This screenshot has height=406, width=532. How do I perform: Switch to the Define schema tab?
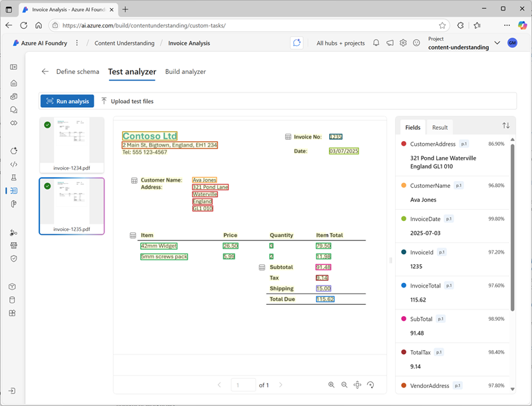tap(78, 72)
